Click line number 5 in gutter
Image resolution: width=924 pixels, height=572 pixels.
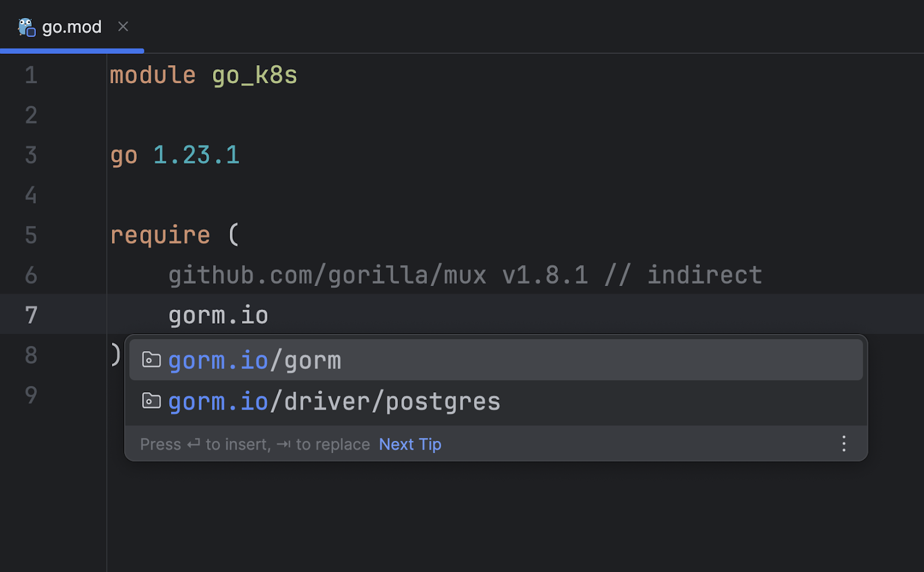click(31, 235)
